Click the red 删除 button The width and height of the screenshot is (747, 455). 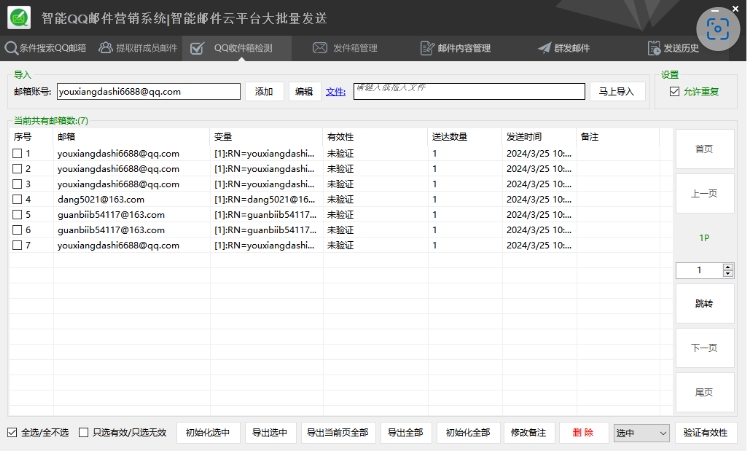point(584,433)
